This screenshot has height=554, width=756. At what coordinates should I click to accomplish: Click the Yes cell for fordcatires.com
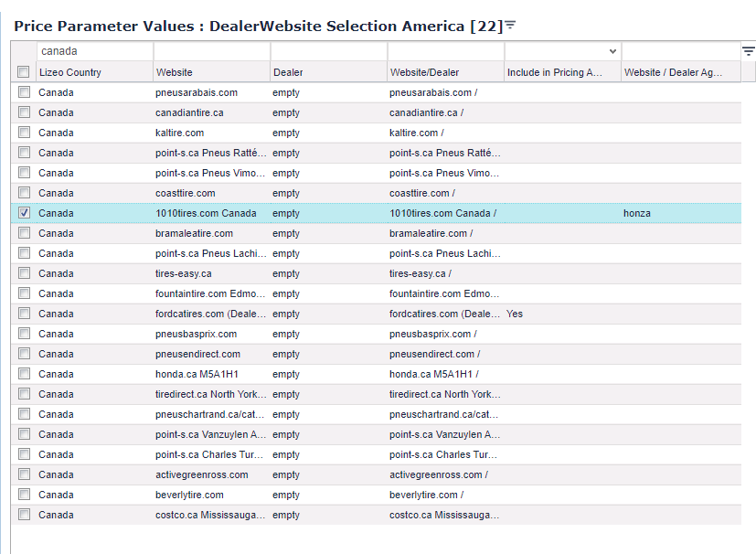515,314
